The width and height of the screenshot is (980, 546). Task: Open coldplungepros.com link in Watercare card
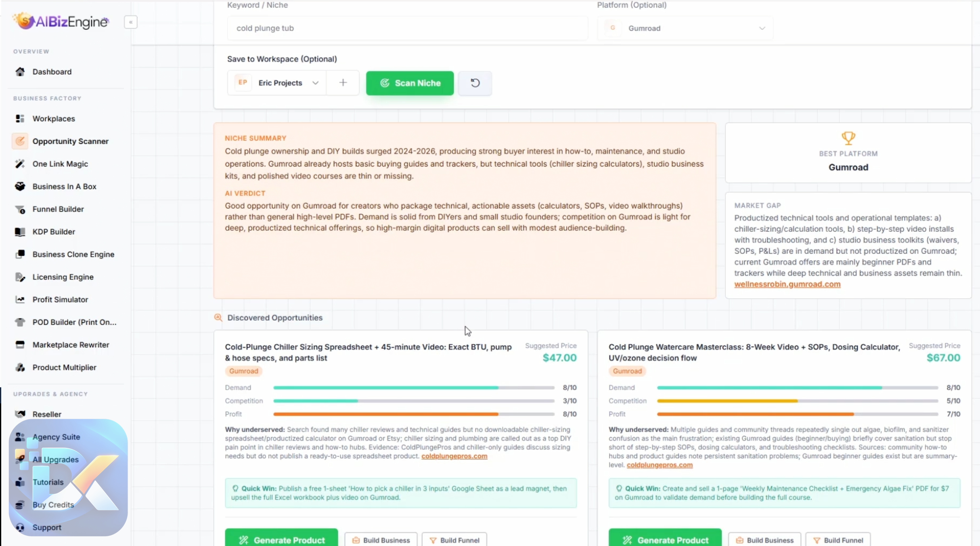click(x=660, y=465)
